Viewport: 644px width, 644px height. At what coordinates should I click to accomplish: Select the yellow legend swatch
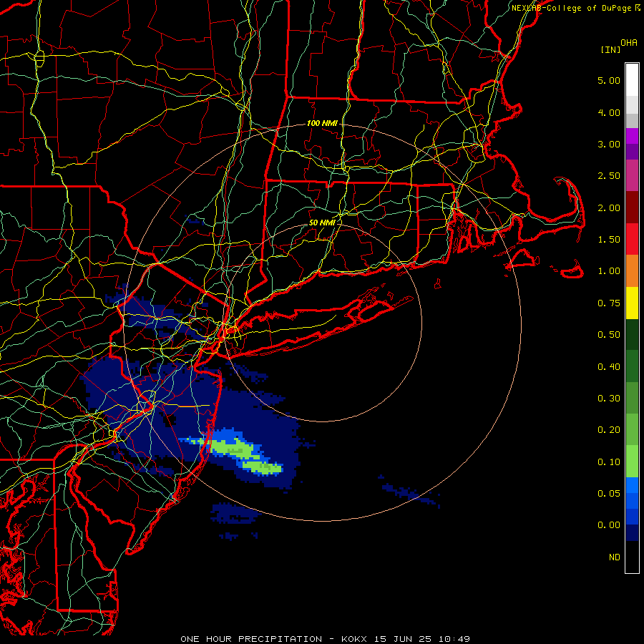coord(632,303)
